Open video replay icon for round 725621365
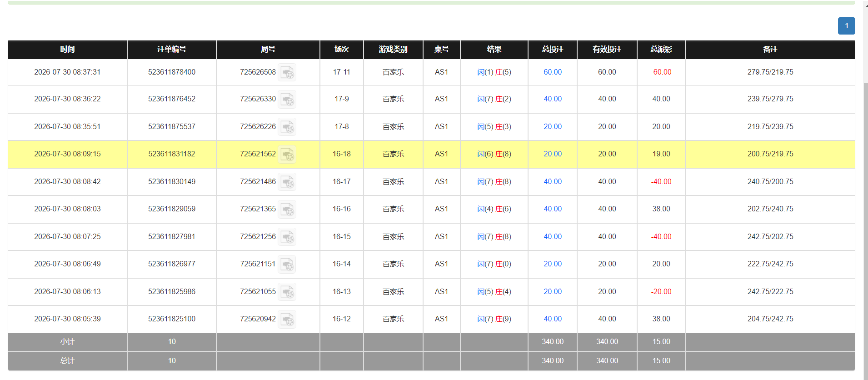This screenshot has height=380, width=868. coord(287,209)
